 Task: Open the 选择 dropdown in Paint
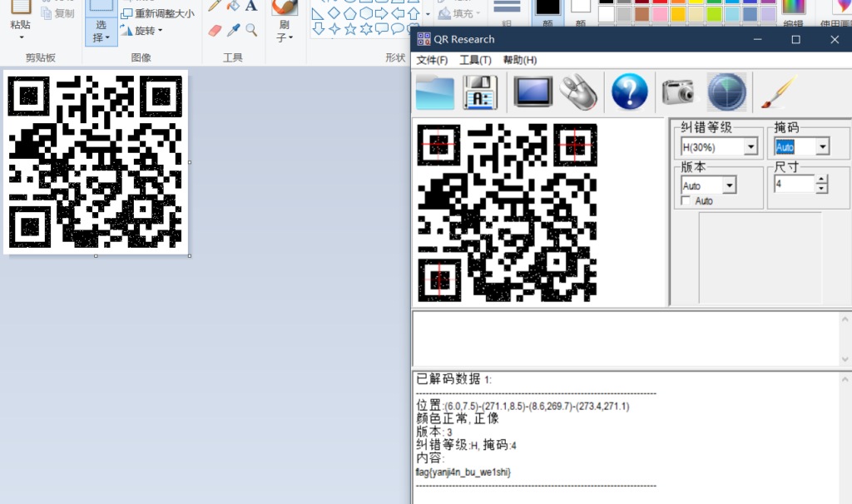pos(101,32)
